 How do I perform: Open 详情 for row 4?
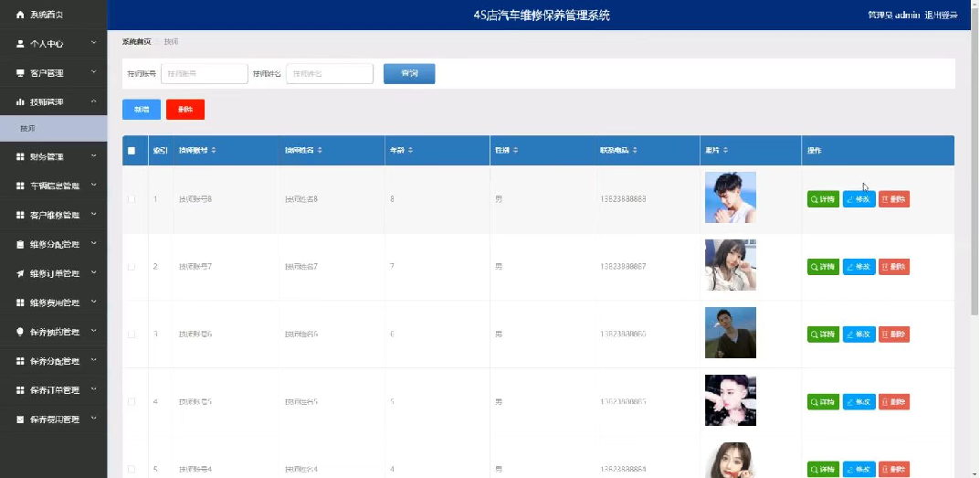click(x=823, y=401)
